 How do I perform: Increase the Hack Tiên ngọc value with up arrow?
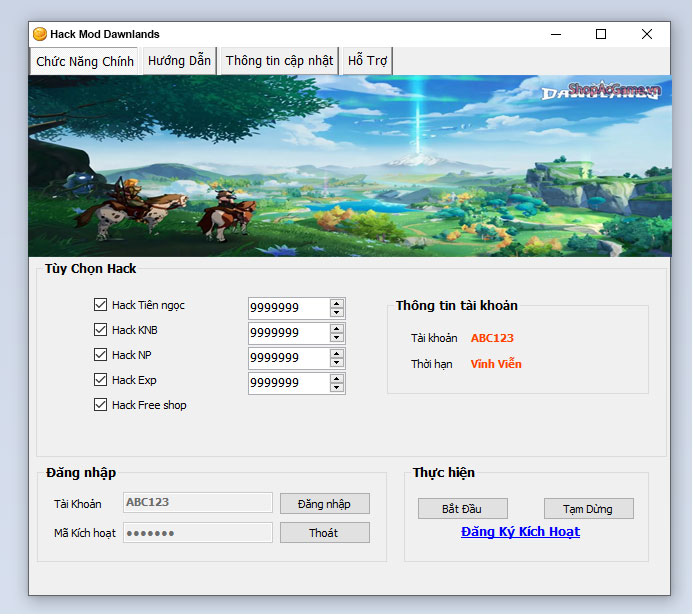tap(337, 303)
